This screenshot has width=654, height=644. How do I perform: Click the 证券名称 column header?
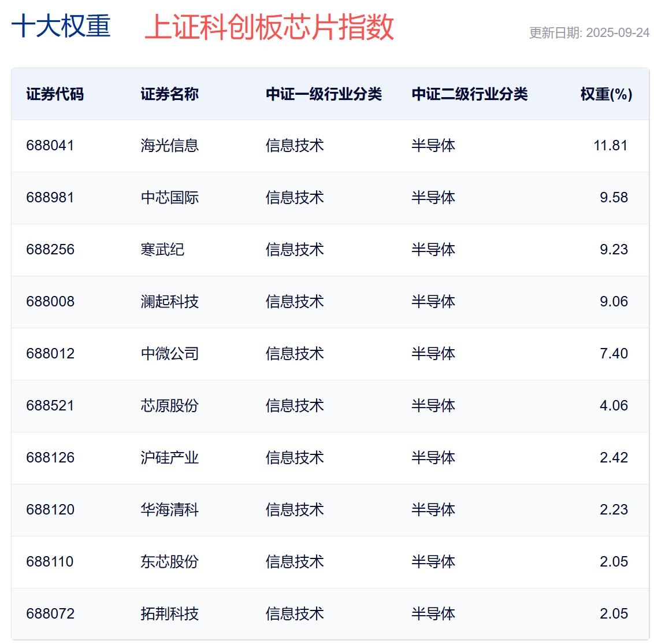click(x=170, y=94)
